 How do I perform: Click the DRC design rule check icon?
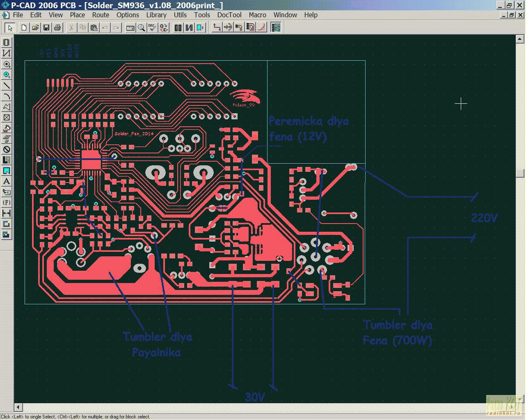coord(152,27)
